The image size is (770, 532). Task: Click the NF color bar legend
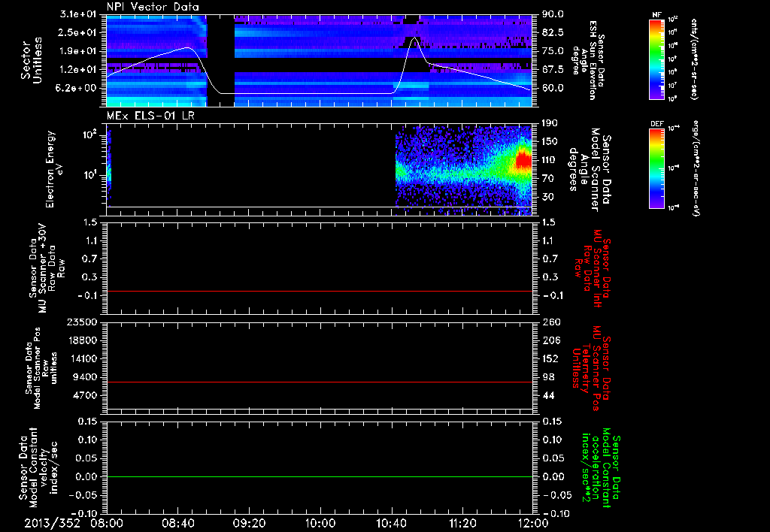(656, 59)
